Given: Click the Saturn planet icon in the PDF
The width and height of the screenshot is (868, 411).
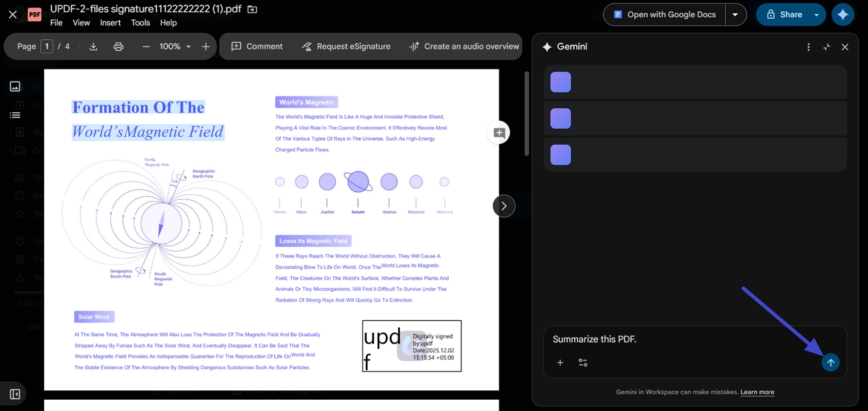Looking at the screenshot, I should point(359,181).
